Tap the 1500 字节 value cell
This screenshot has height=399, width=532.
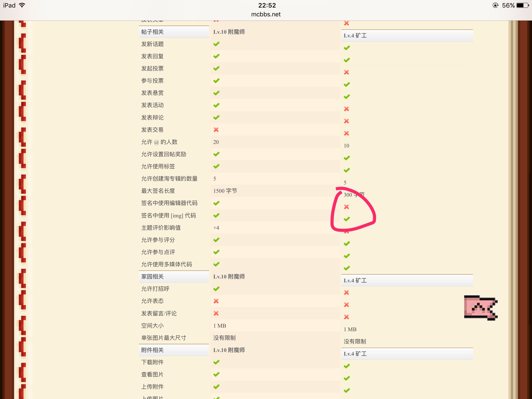point(225,191)
